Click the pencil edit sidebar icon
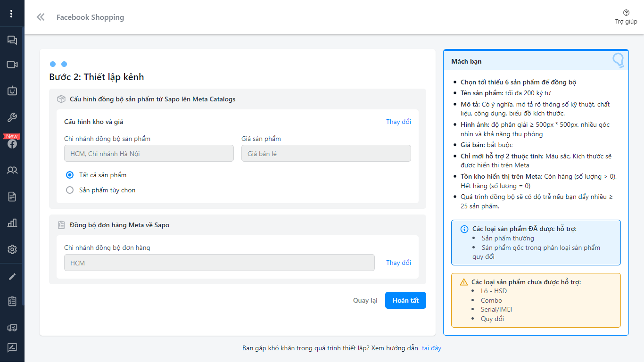644x363 pixels. pos(12,276)
